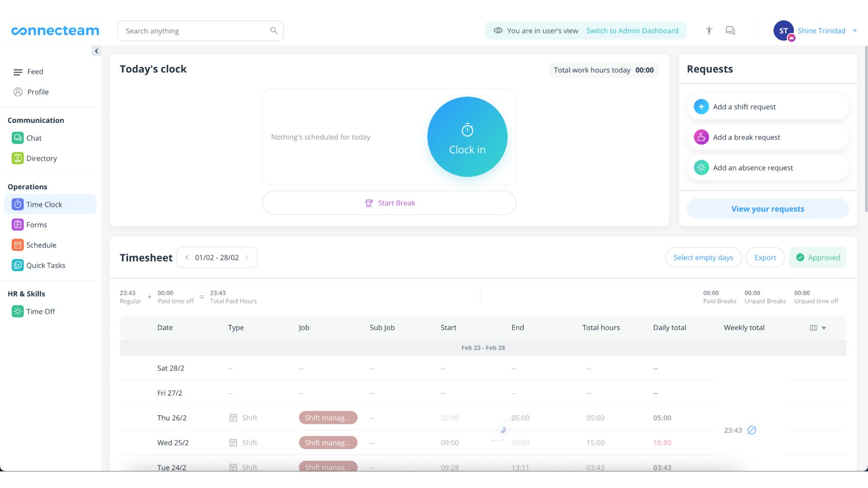Expand the Shine Trinidad account menu
868x488 pixels.
855,31
